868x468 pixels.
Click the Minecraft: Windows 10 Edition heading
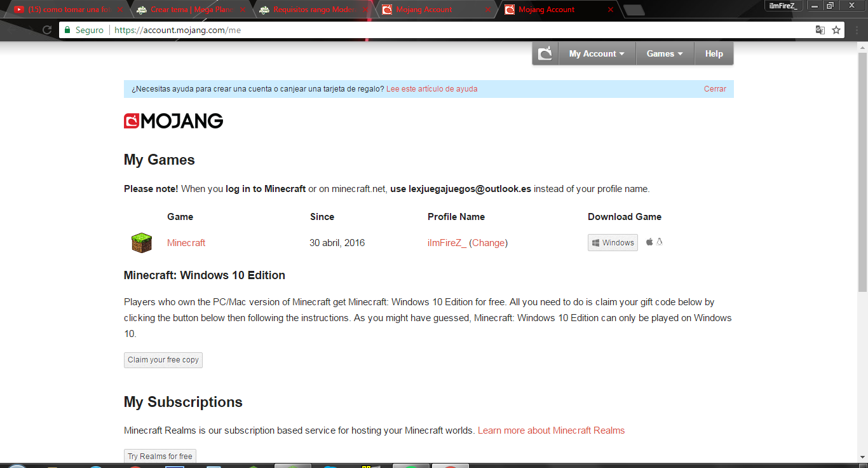[x=205, y=275]
